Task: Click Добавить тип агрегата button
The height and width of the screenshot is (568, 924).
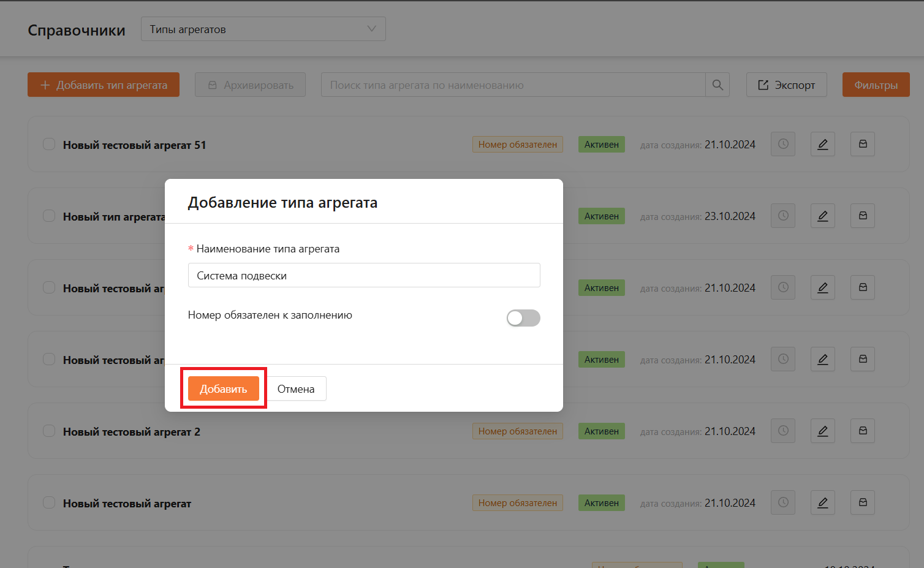Action: (104, 85)
